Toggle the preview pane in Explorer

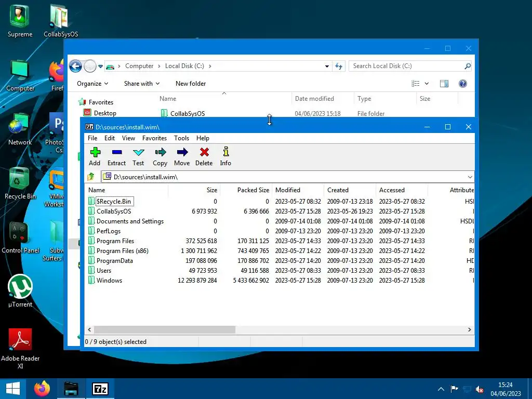tap(444, 84)
